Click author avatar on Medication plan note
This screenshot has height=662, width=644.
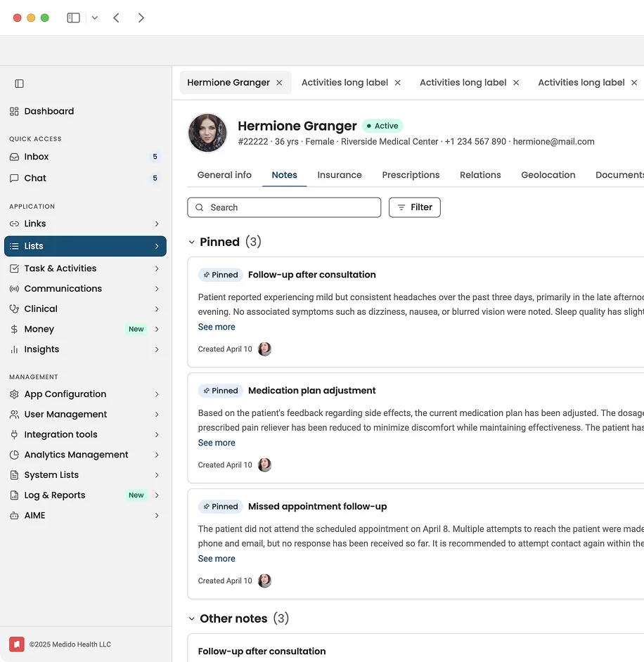(265, 465)
